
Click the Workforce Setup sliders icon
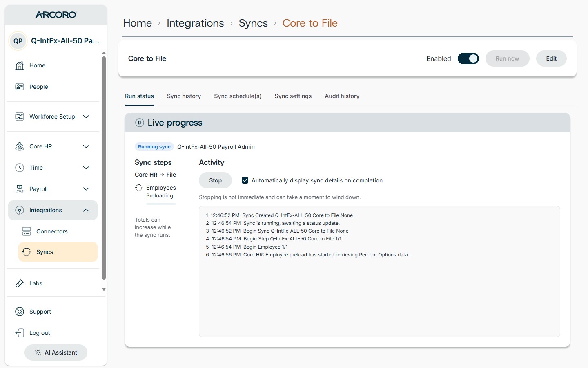click(x=20, y=117)
